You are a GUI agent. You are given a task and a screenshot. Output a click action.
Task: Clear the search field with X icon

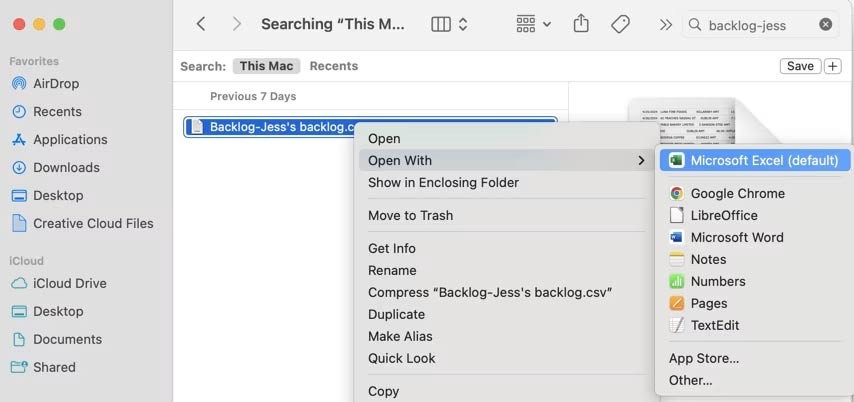click(x=825, y=24)
